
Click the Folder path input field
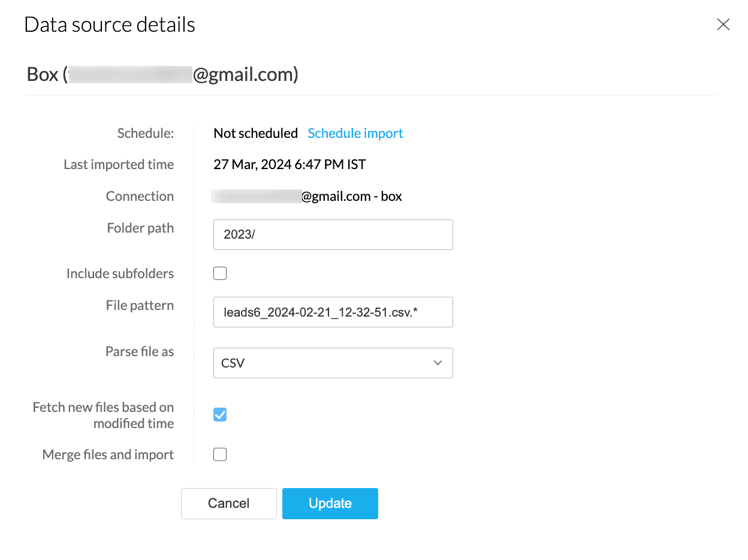point(333,234)
